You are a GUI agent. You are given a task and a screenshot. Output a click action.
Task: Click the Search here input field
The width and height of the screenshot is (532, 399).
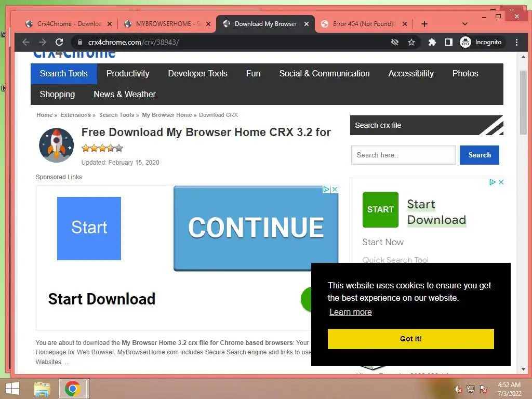click(403, 155)
